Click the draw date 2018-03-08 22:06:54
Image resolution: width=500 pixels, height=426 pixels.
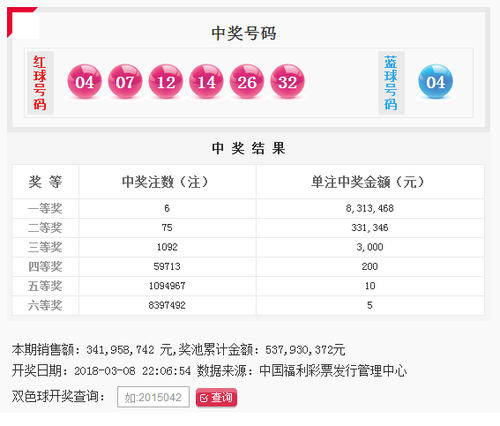pos(133,371)
